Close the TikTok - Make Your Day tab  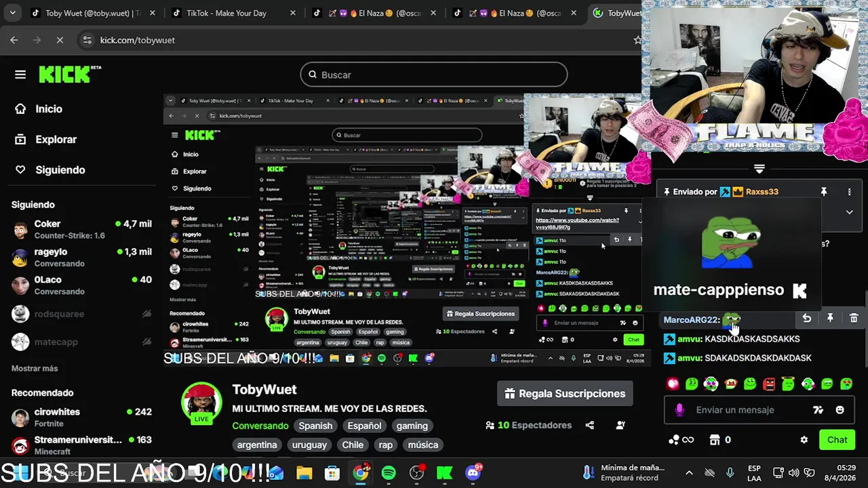click(x=293, y=13)
